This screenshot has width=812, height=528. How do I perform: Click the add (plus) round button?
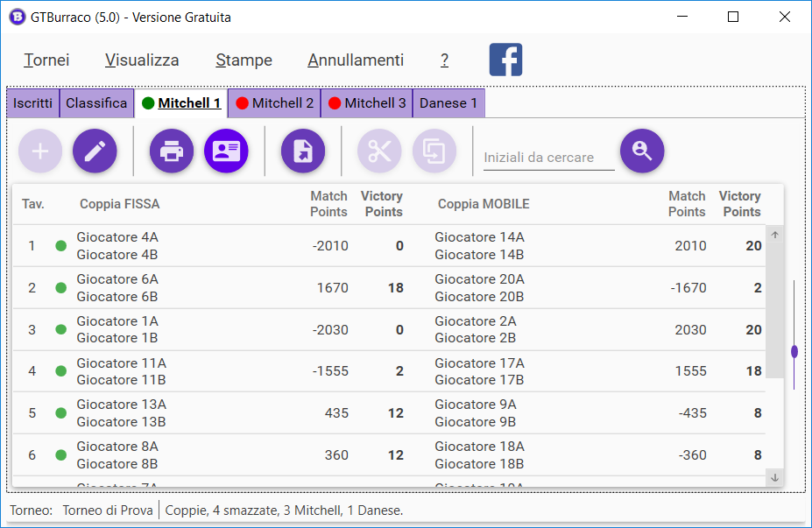pyautogui.click(x=40, y=151)
